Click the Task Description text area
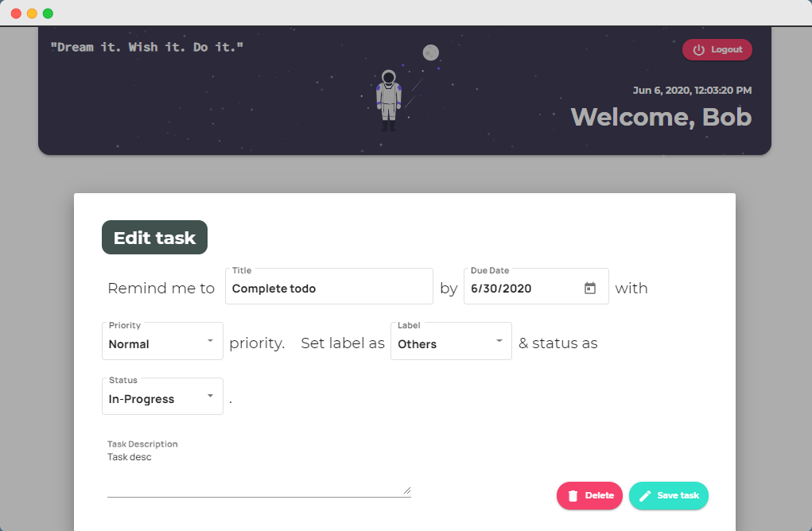Screen dimensions: 812x531 point(259,474)
